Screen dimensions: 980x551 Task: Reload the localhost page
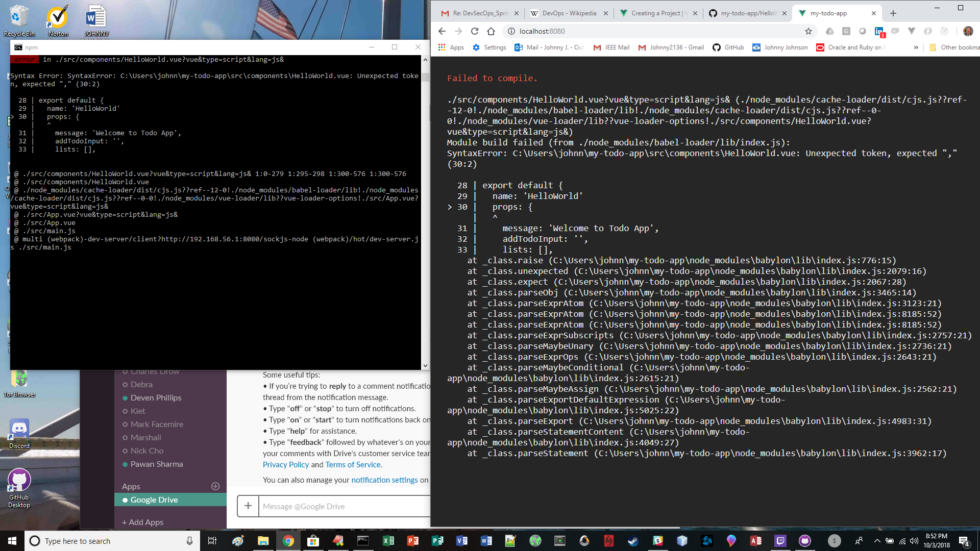coord(475,31)
